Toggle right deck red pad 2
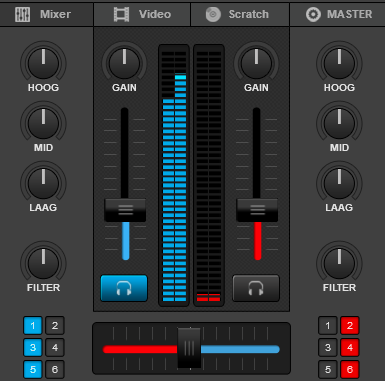The width and height of the screenshot is (385, 381). coord(350,326)
